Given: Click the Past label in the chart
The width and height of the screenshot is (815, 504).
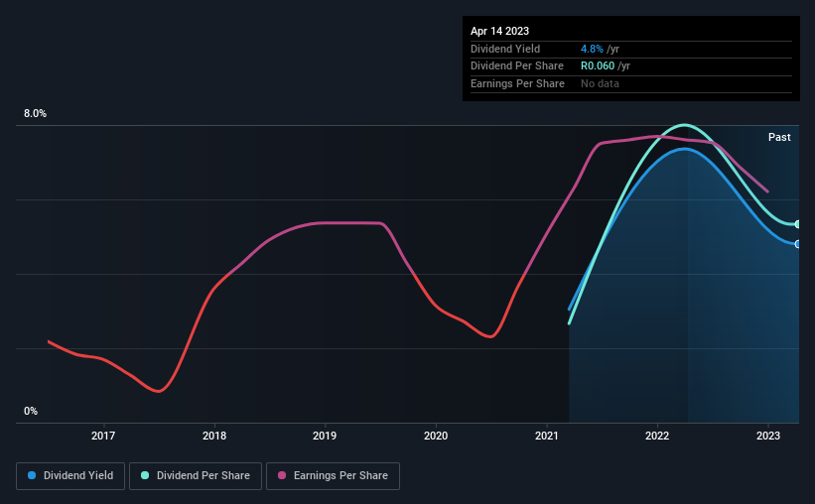Looking at the screenshot, I should point(779,137).
